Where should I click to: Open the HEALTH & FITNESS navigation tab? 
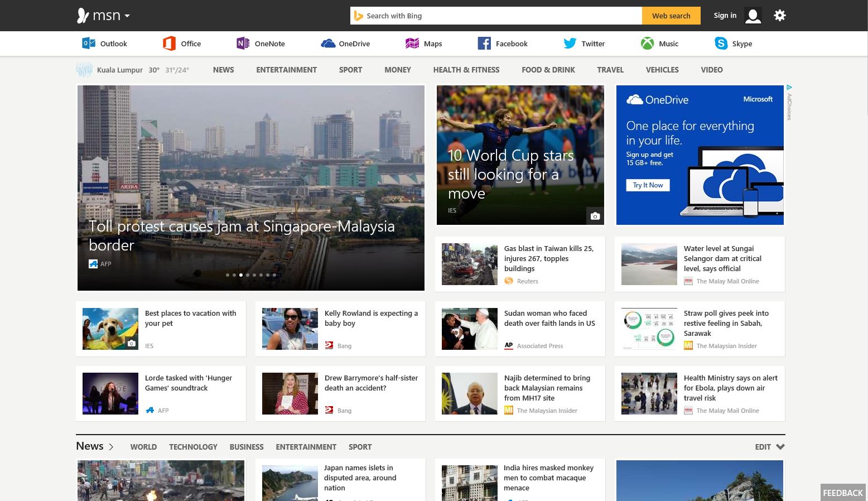(x=466, y=70)
